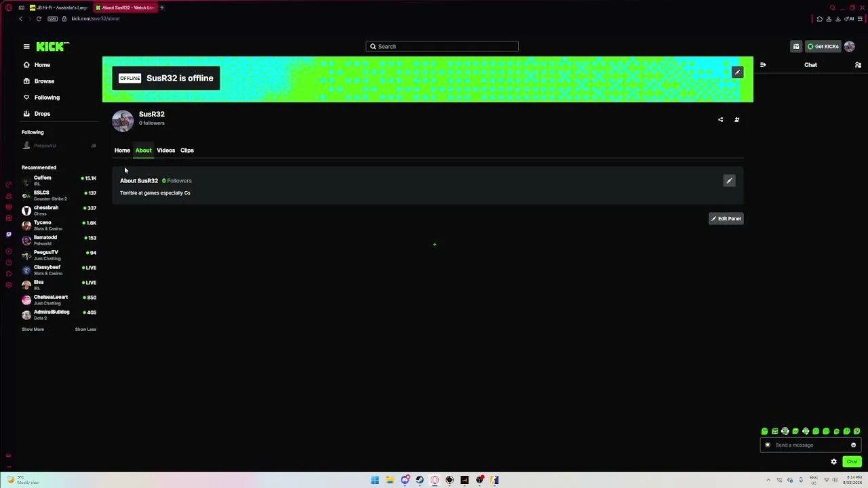Open the ChelseaLeeart recommended channel
Viewport: 868px width, 488px height.
59,300
